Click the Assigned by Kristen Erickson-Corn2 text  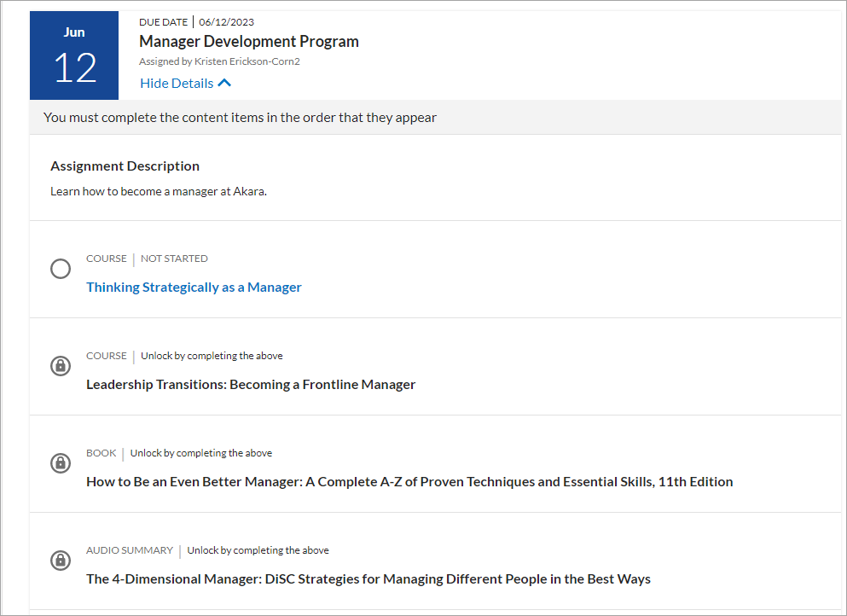[x=219, y=61]
